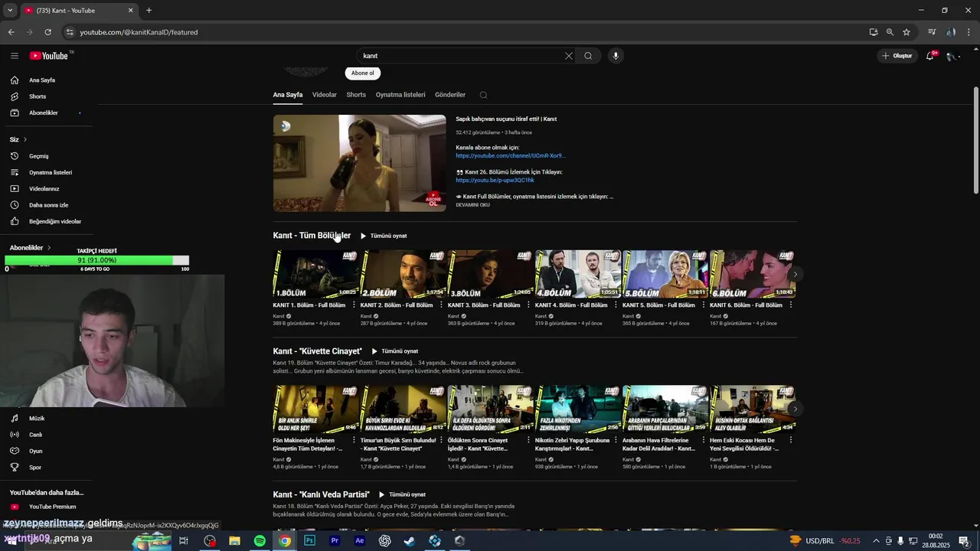
Task: Subscribe with the Abone ol button
Action: tap(362, 73)
